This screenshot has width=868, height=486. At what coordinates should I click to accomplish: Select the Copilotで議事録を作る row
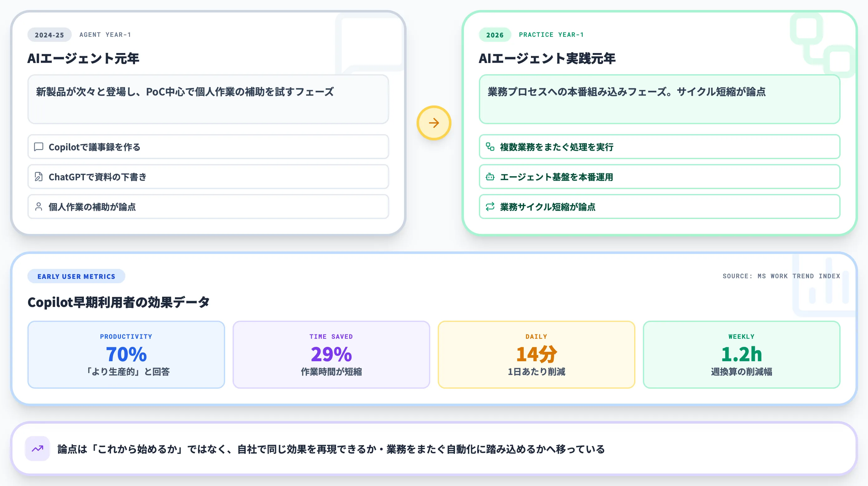pyautogui.click(x=208, y=147)
